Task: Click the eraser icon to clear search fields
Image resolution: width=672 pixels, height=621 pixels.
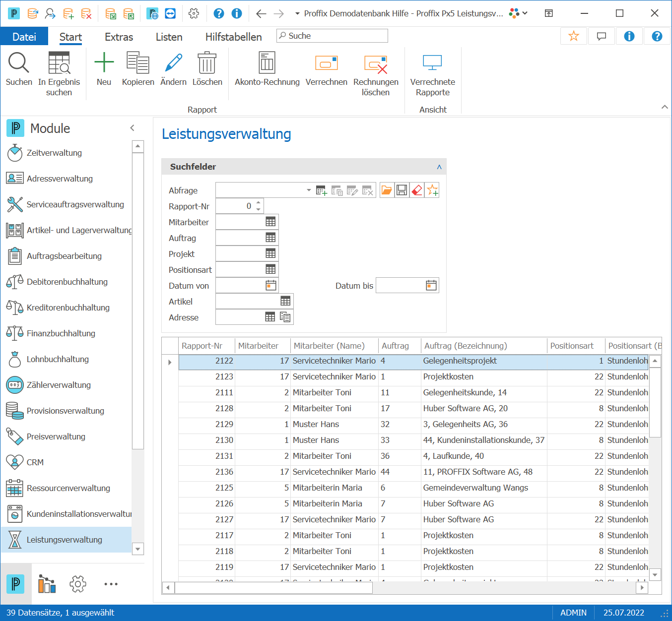Action: [417, 190]
